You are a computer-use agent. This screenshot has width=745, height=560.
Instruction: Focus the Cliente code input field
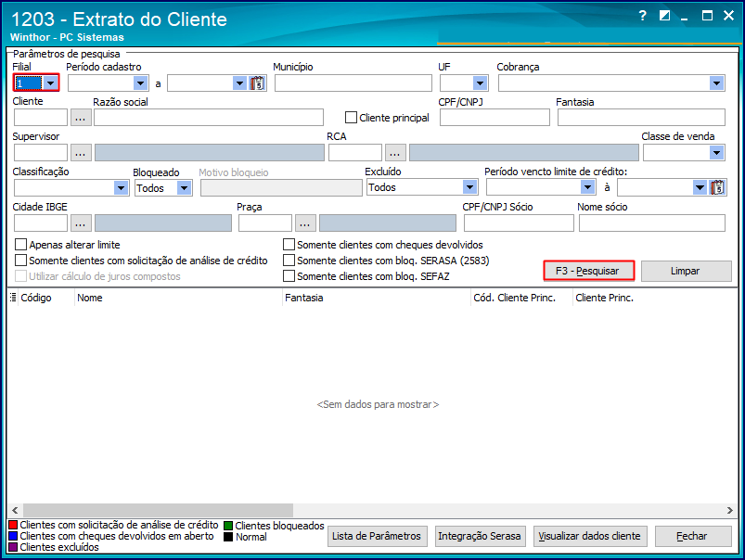(x=41, y=118)
